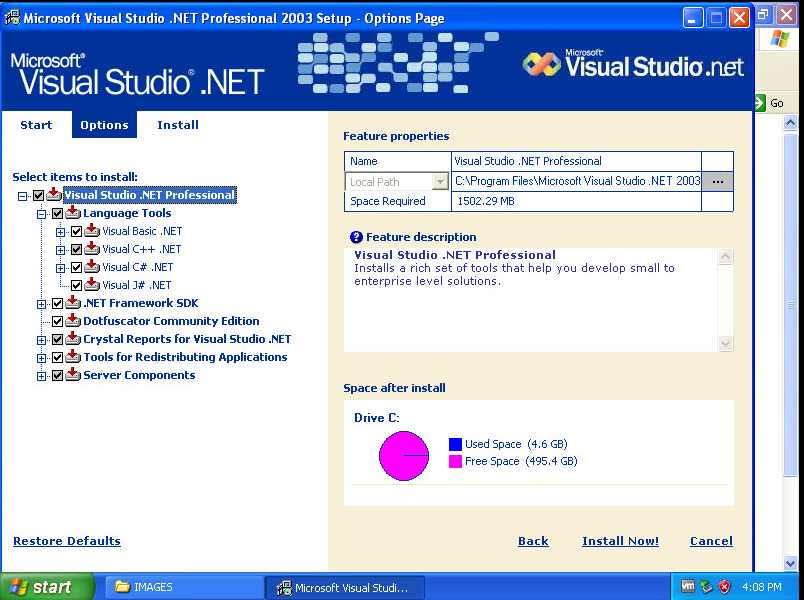Click the browse button next to the install path
Viewport: 804px width, 600px height.
coord(717,182)
